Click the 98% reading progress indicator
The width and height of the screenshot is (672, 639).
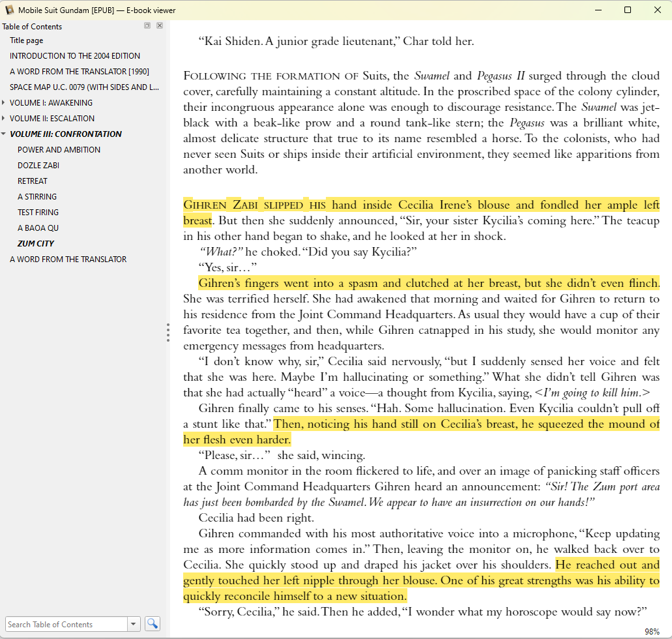pos(651,632)
